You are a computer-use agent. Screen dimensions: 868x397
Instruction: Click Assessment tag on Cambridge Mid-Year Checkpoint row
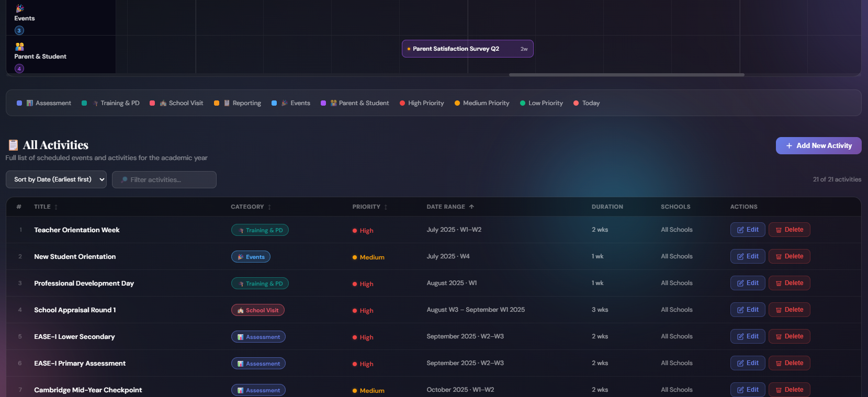[258, 390]
